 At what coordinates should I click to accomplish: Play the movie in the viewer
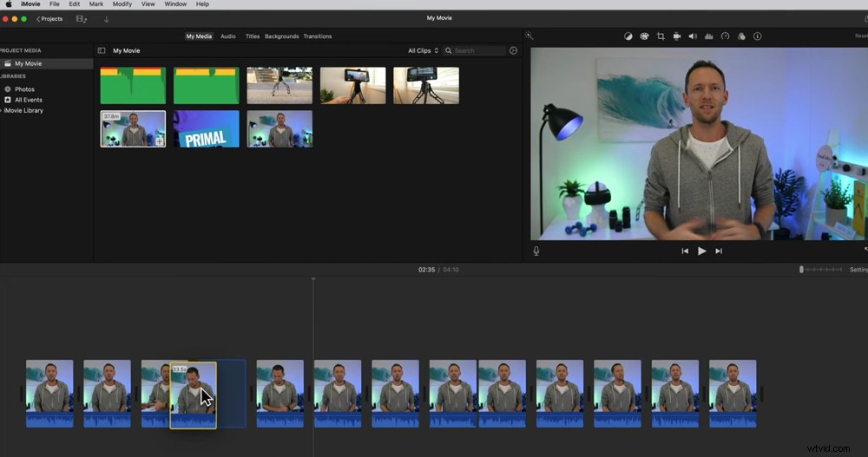click(x=702, y=251)
